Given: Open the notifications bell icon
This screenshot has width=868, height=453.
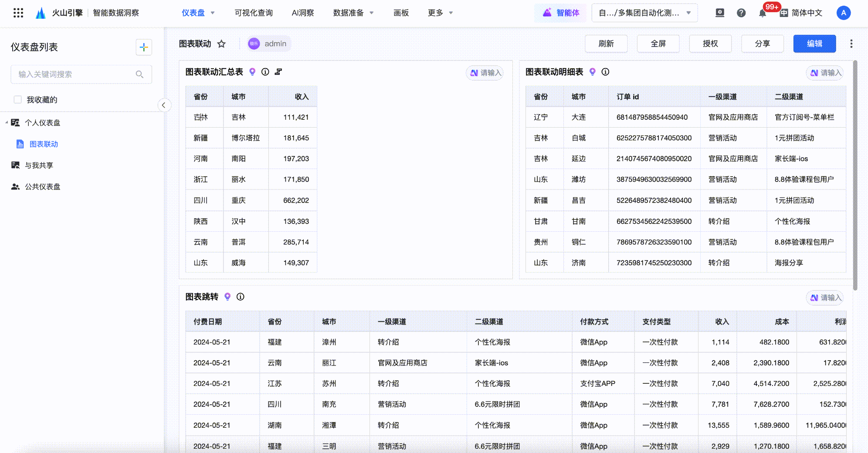Looking at the screenshot, I should (x=762, y=13).
